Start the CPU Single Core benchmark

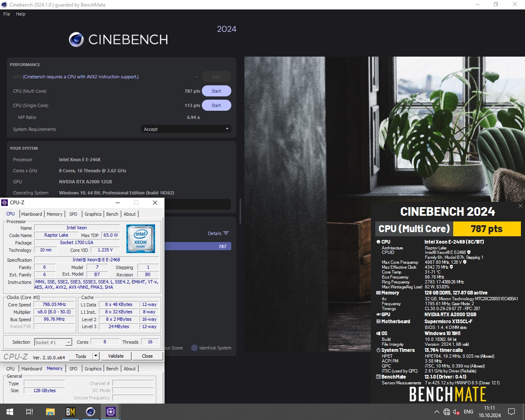pyautogui.click(x=216, y=105)
